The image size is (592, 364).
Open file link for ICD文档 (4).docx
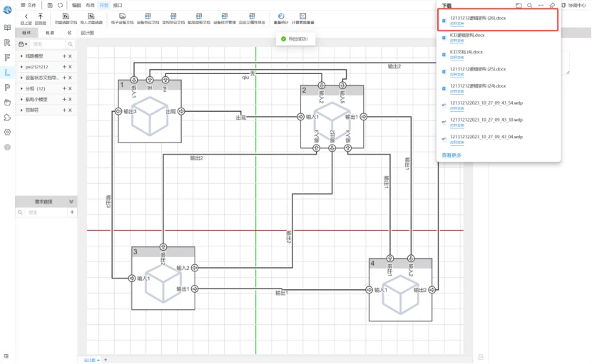click(456, 58)
